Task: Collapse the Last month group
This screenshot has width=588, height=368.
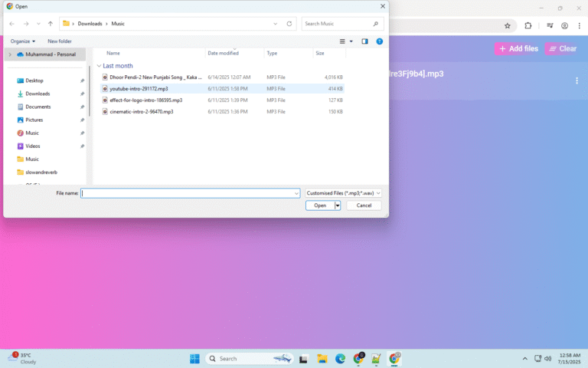Action: (98, 66)
